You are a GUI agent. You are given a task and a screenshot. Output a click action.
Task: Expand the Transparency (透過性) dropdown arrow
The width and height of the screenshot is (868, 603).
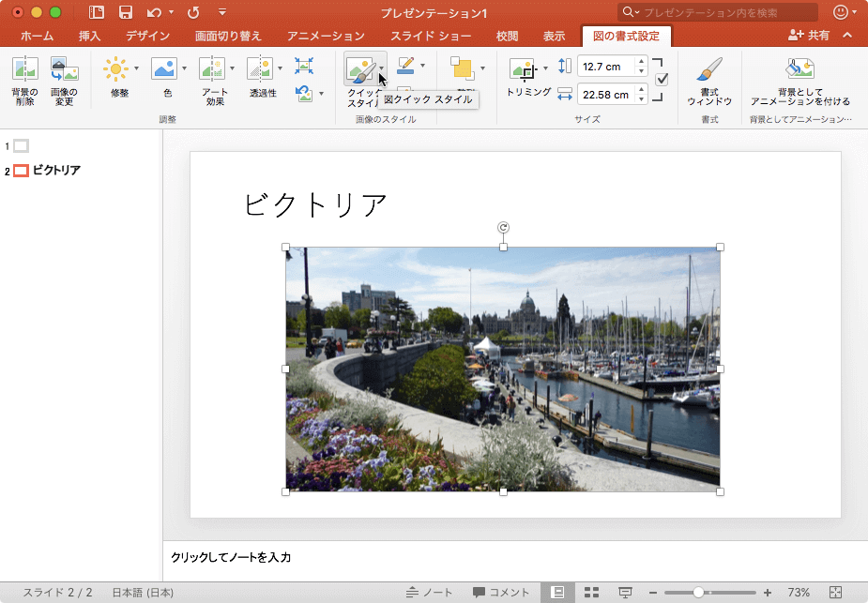280,68
